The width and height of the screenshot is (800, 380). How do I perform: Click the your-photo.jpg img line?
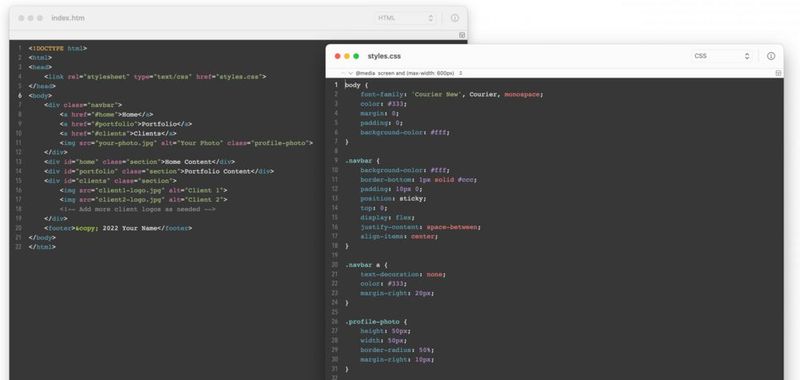pyautogui.click(x=186, y=143)
